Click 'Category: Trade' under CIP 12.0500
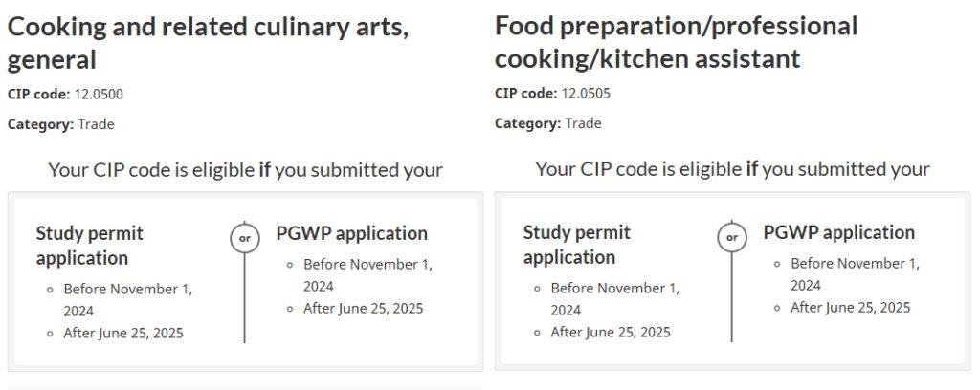 pos(61,124)
